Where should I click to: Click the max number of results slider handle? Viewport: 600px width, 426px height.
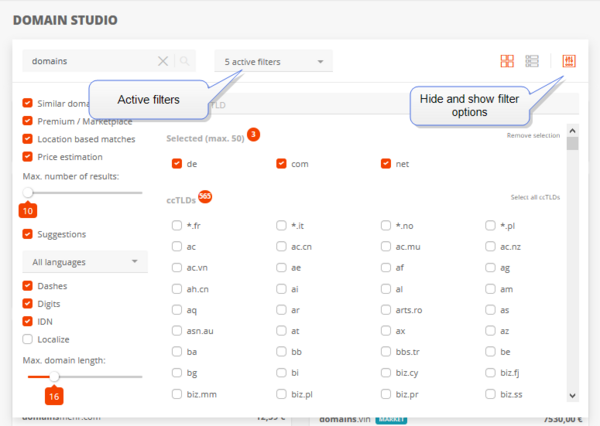[28, 193]
